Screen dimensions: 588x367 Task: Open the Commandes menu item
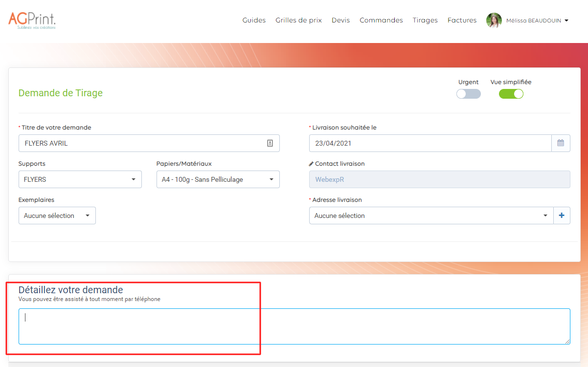[381, 20]
